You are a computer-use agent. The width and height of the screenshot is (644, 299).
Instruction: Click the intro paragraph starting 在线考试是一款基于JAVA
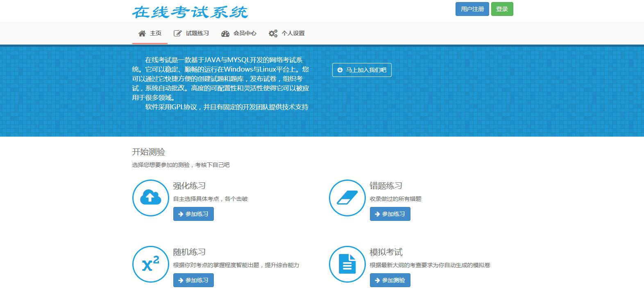coord(220,79)
